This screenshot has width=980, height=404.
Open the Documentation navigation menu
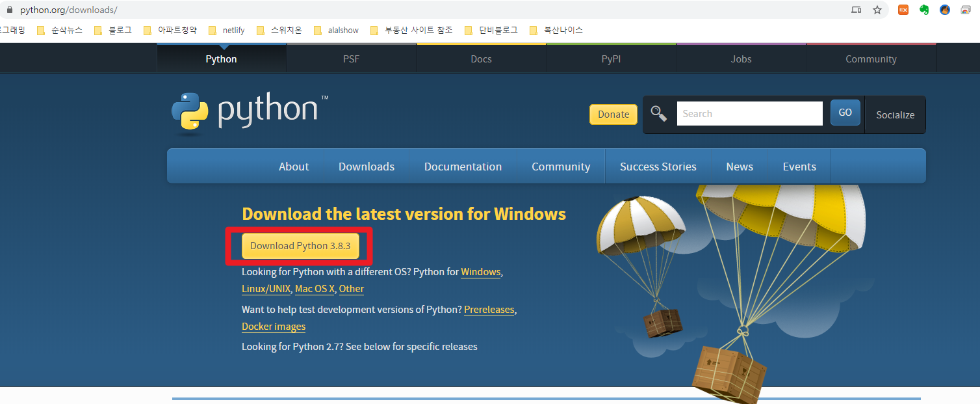pyautogui.click(x=463, y=167)
